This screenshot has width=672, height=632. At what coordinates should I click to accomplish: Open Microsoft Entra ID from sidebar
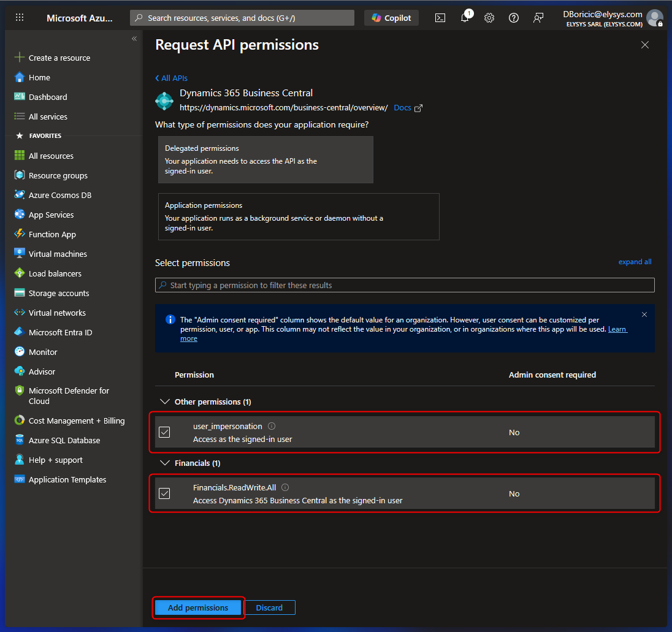click(x=60, y=332)
